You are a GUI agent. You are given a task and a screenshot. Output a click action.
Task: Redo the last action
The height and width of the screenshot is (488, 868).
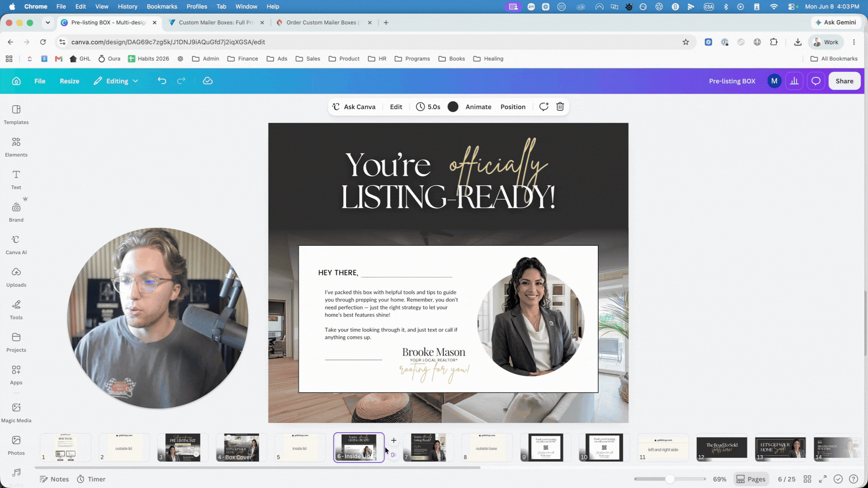point(181,81)
